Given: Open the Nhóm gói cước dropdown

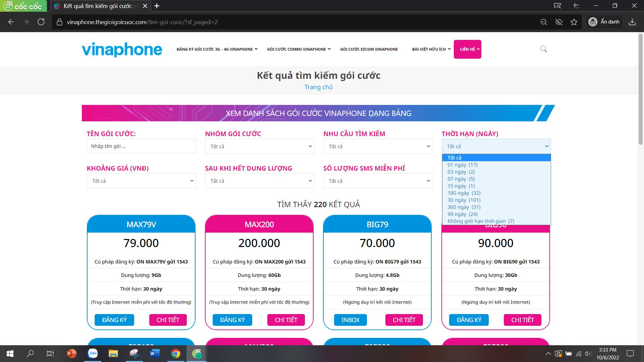Looking at the screenshot, I should [x=260, y=146].
